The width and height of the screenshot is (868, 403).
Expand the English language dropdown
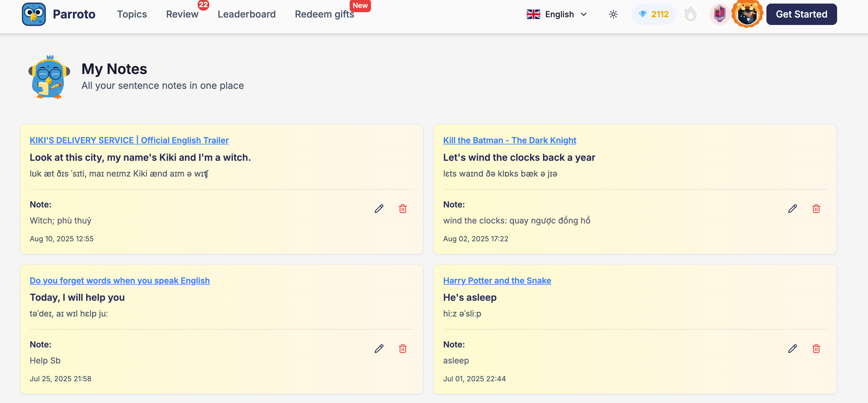click(557, 14)
